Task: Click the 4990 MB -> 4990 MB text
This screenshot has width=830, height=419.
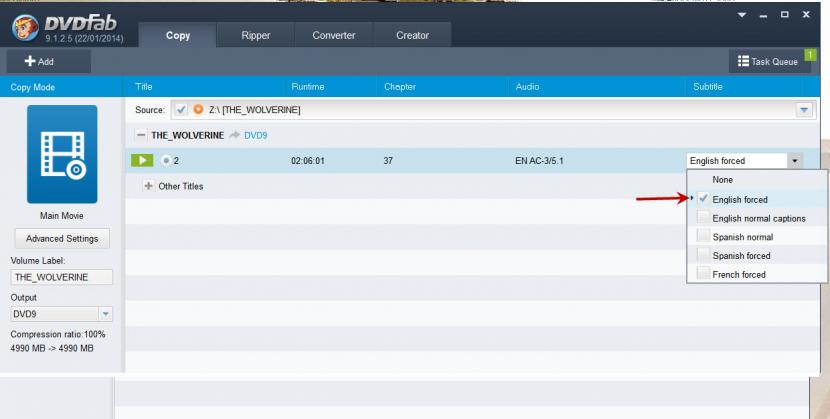Action: point(52,348)
